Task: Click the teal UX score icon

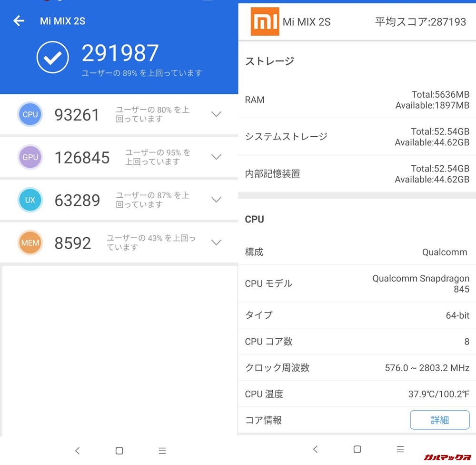Action: click(x=30, y=200)
